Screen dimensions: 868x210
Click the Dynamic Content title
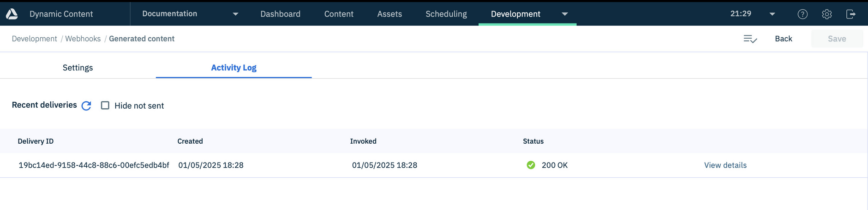61,14
